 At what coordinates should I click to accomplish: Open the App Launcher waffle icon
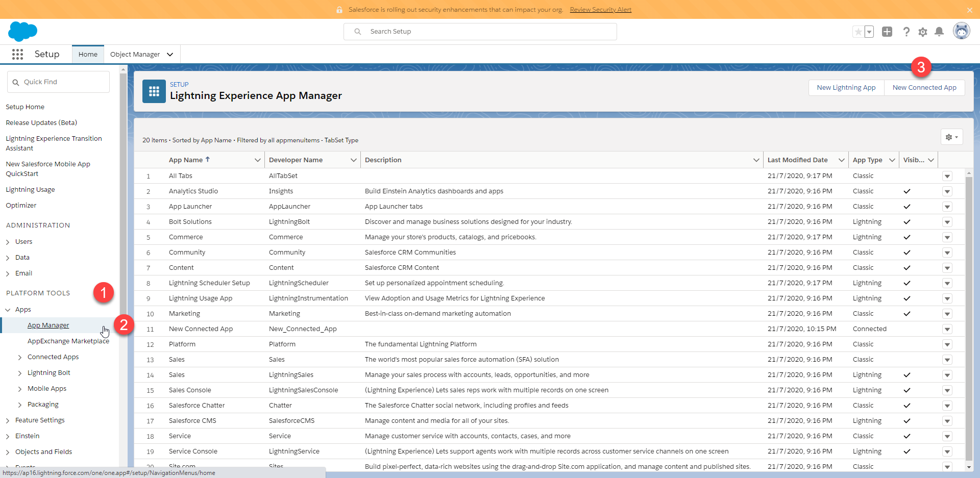pos(17,54)
